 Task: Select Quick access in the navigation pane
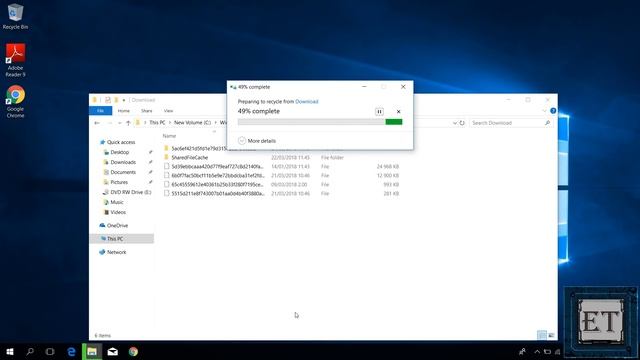121,142
